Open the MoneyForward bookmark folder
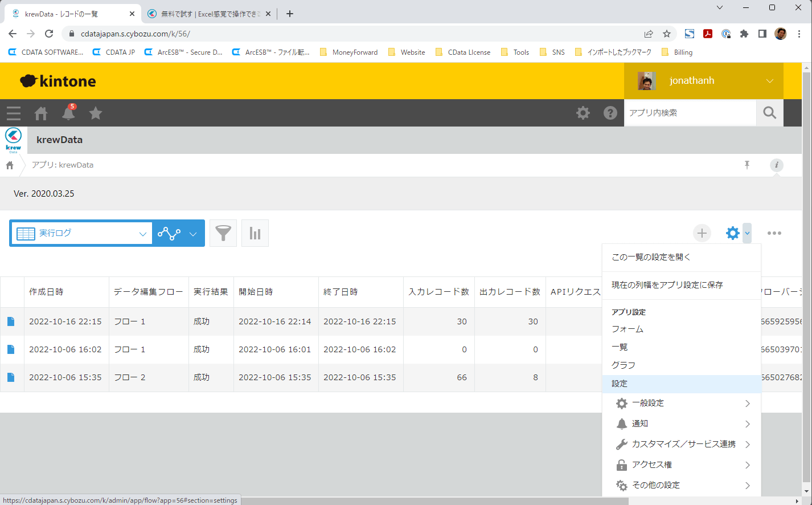This screenshot has height=505, width=812. [x=348, y=52]
